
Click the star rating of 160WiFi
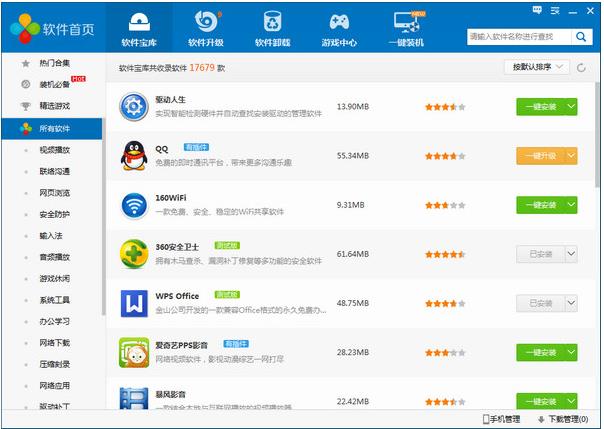pos(445,205)
